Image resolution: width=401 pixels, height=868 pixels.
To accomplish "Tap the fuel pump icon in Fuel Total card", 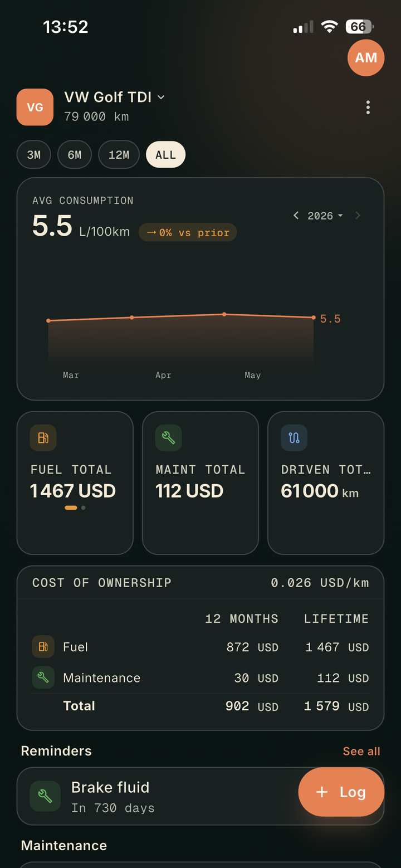I will 43,438.
